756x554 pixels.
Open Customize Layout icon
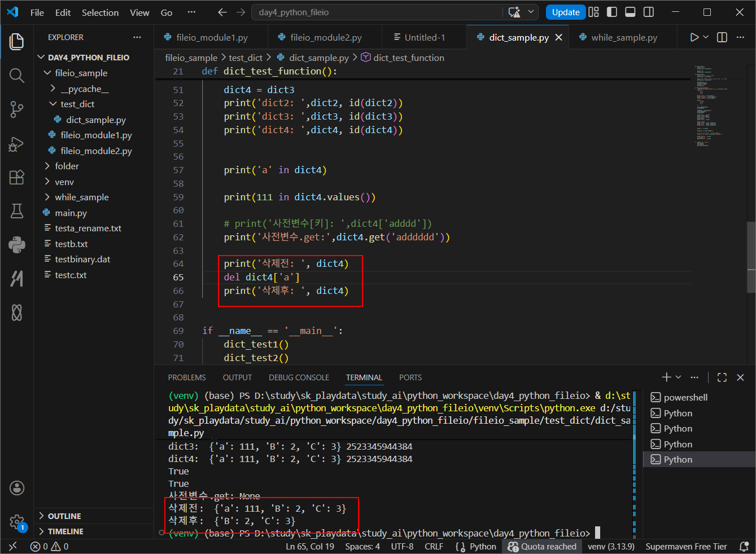pyautogui.click(x=593, y=12)
